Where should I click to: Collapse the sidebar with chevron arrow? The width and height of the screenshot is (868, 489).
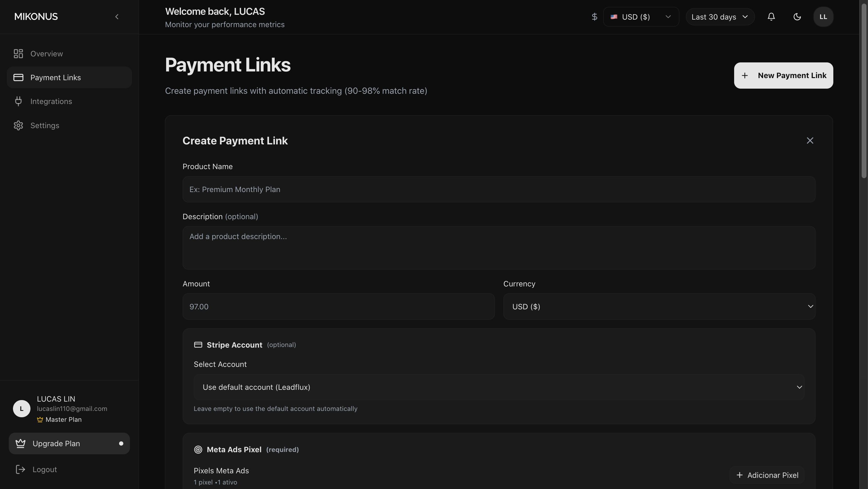point(117,17)
